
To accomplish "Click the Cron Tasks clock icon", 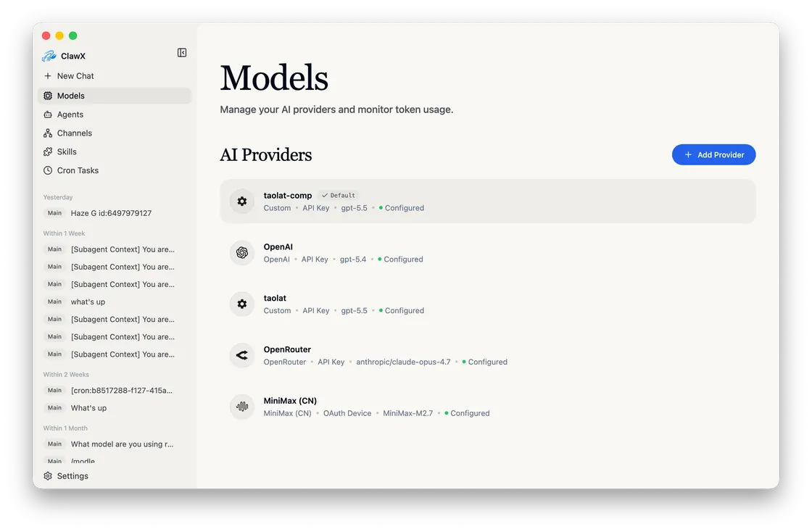I will pyautogui.click(x=48, y=170).
